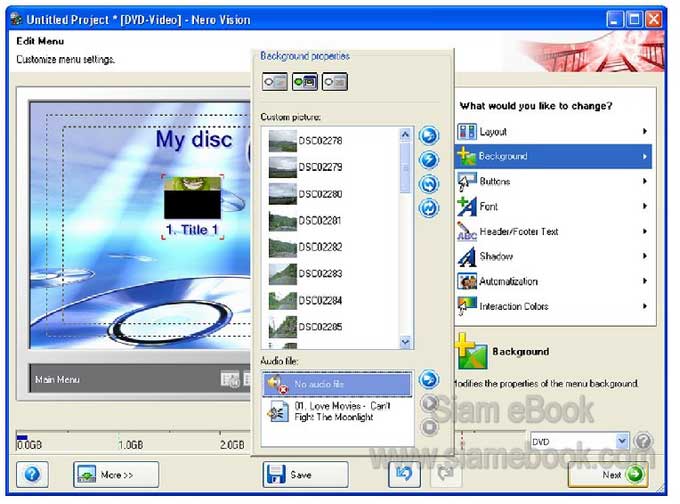Click the blue arrow button beside the audio list

(x=429, y=380)
